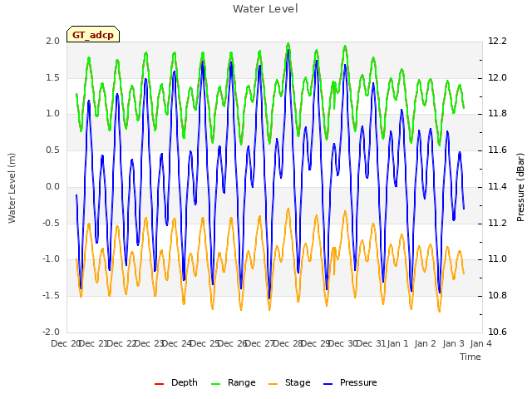
Task: Click the 11.8 pressure axis tick label
Action: [x=497, y=114]
